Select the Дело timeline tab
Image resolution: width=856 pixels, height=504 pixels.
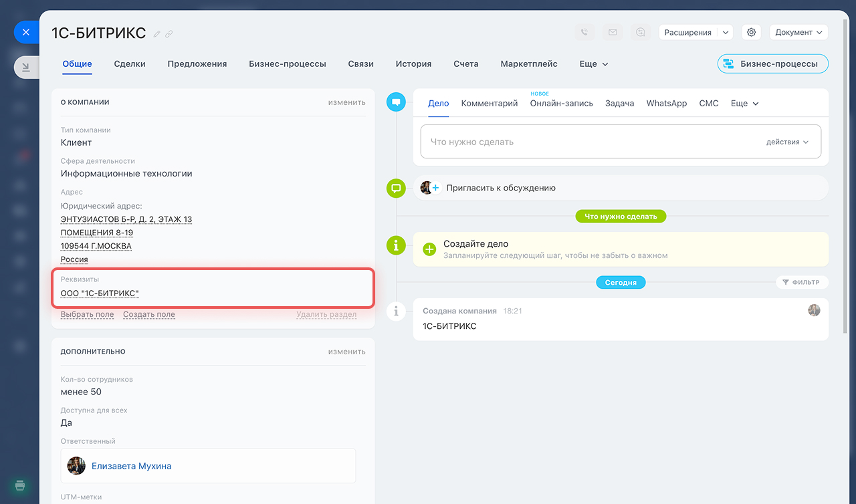coord(439,104)
